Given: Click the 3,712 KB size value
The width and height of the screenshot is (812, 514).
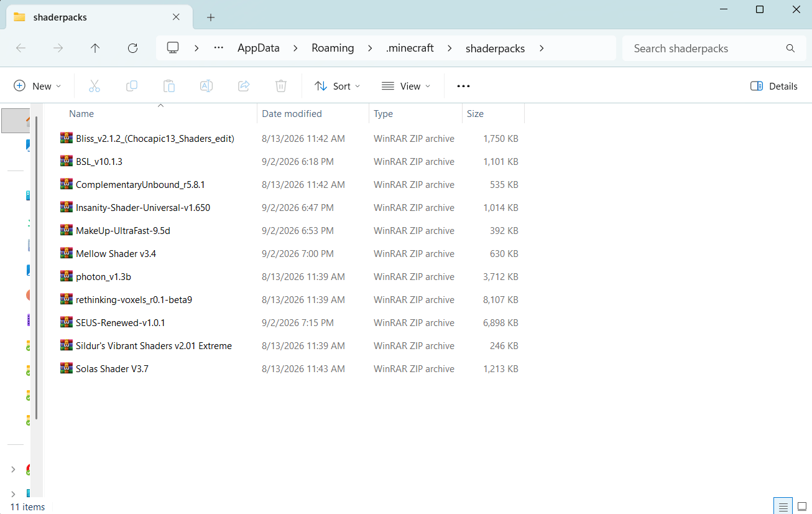Looking at the screenshot, I should (501, 276).
